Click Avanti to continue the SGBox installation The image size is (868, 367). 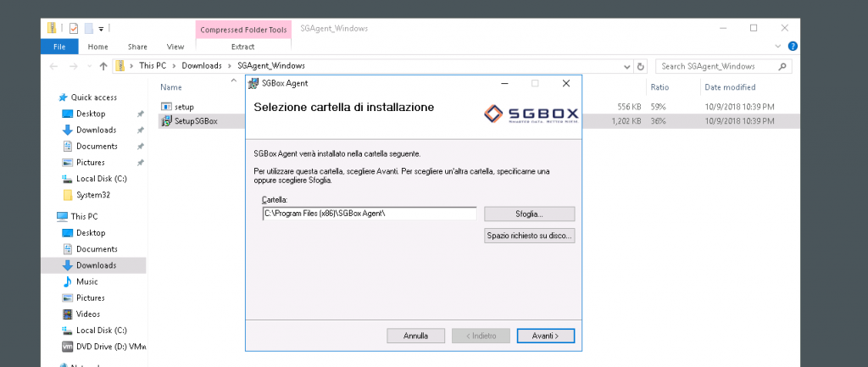point(545,336)
